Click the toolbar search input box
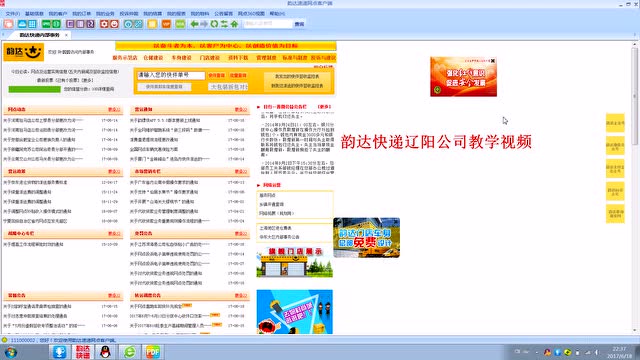640x360 pixels. coord(268,24)
